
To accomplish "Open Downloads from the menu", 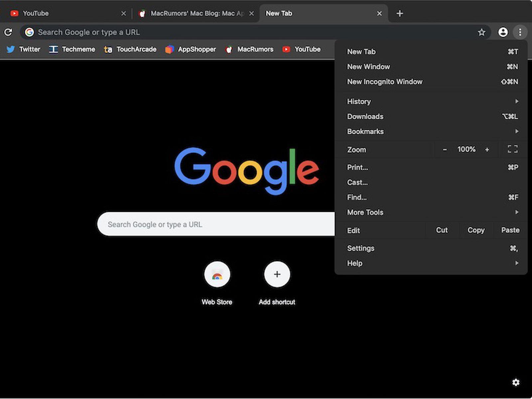I will pos(431,116).
